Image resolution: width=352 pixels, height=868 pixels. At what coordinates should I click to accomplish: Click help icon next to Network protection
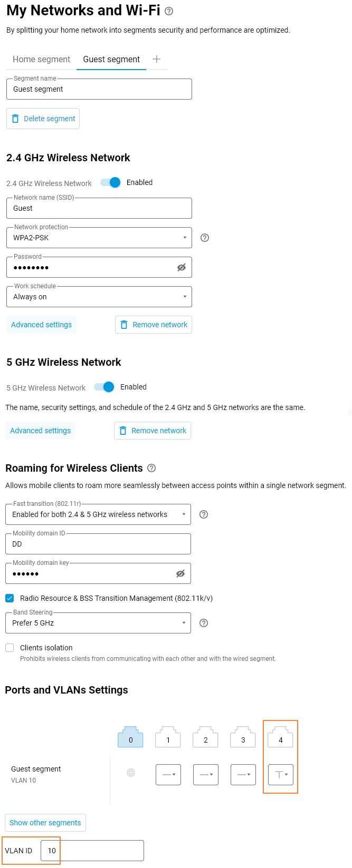[x=205, y=238]
